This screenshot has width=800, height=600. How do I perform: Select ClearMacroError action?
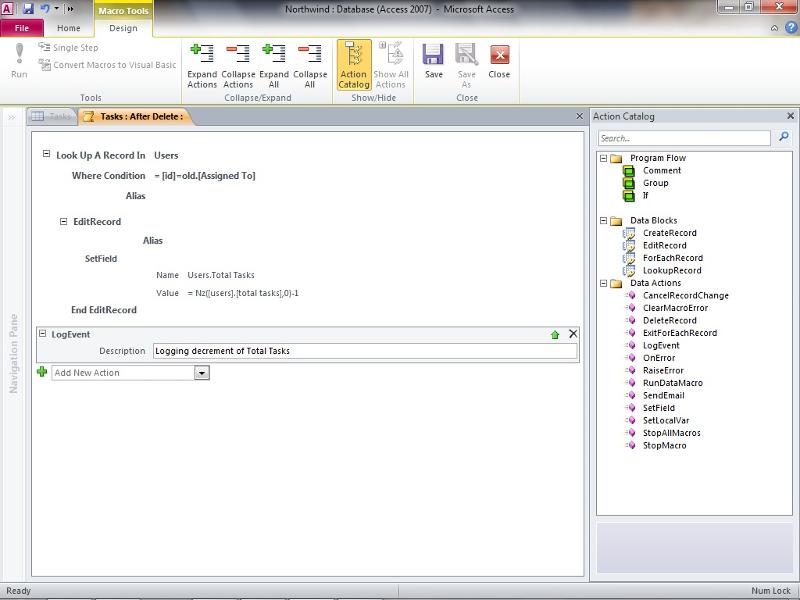point(675,308)
